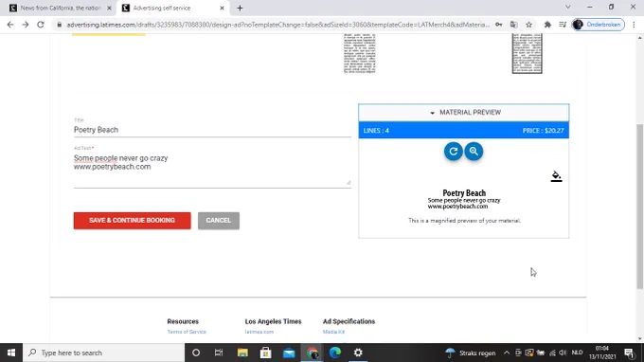Image resolution: width=644 pixels, height=362 pixels.
Task: Click the taskbar search box
Action: click(x=103, y=353)
